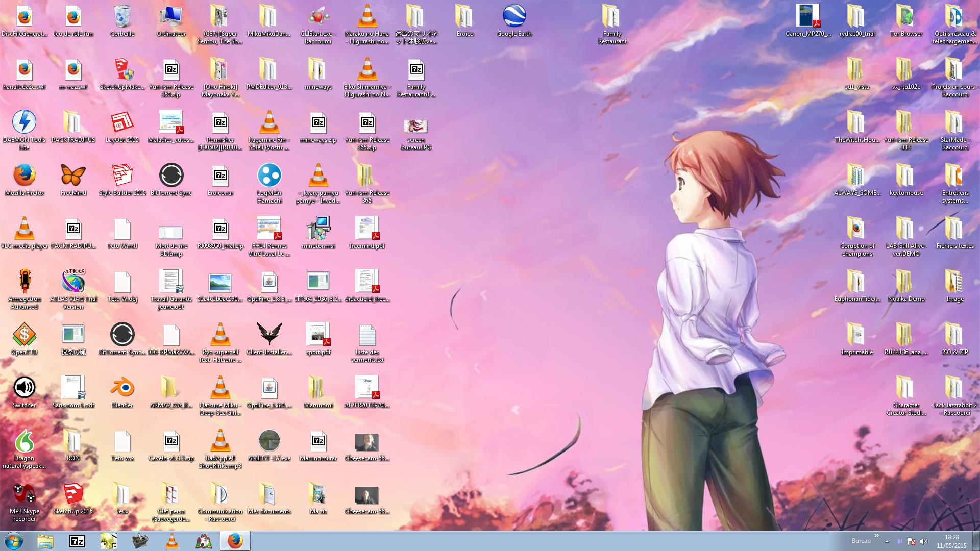Open the ISO & ZIP folder
Image resolution: width=980 pixels, height=551 pixels.
pos(955,339)
